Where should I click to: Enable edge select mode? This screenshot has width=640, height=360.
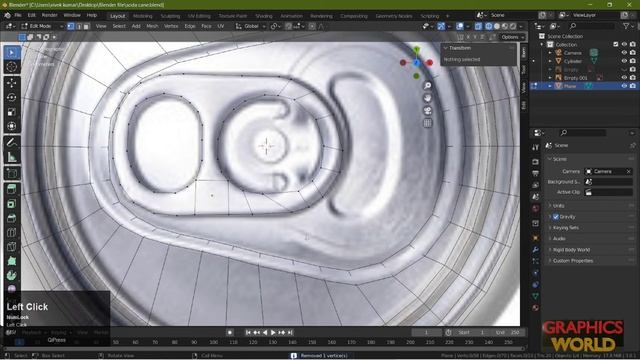(78, 26)
